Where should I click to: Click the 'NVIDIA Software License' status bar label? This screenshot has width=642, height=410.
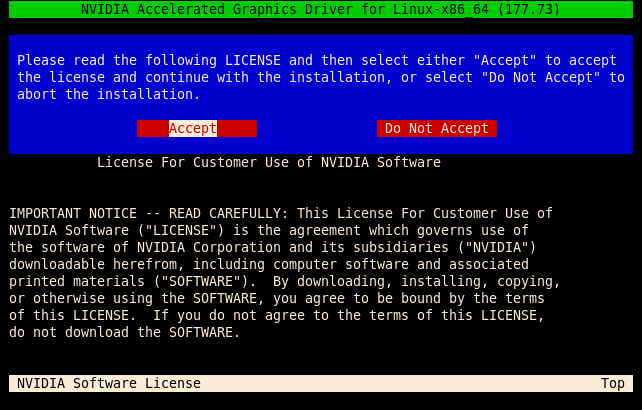coord(109,383)
